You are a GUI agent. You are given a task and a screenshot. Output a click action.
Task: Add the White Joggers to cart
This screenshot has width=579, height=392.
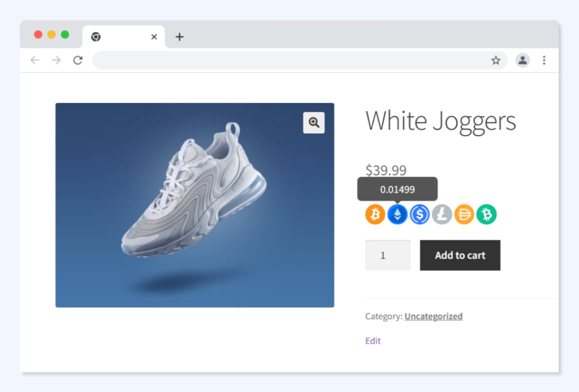[x=460, y=255]
